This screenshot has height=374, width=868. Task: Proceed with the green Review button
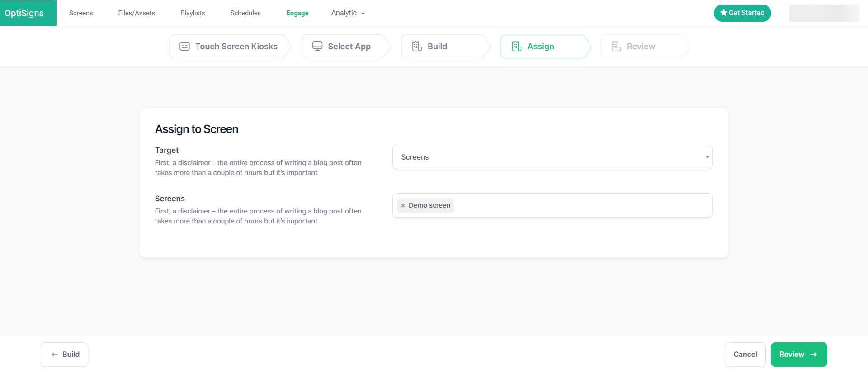[799, 355]
